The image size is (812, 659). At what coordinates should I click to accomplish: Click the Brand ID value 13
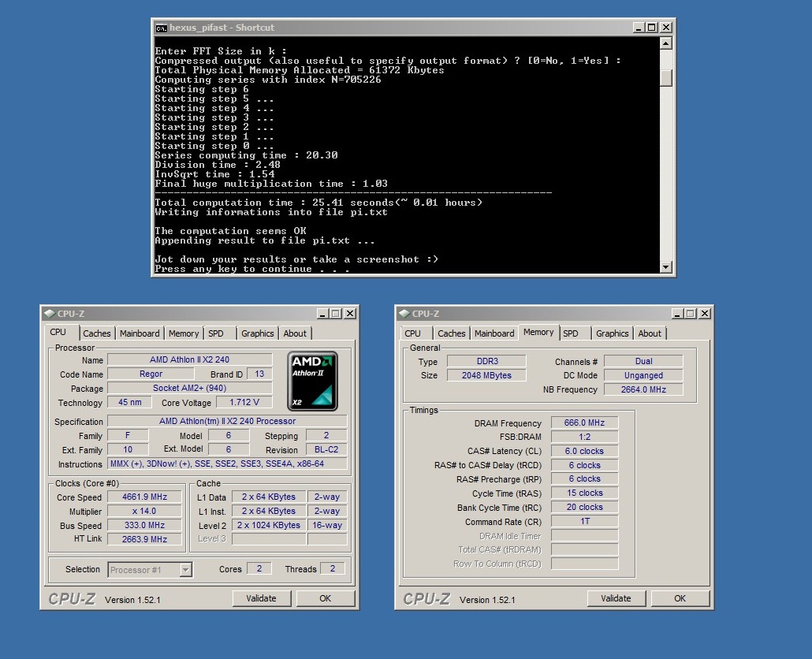tap(259, 374)
